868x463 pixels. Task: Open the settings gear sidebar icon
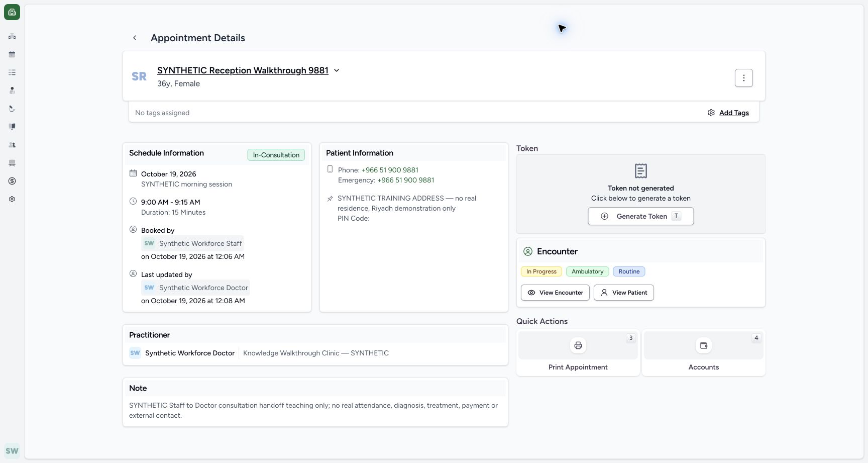pos(12,199)
